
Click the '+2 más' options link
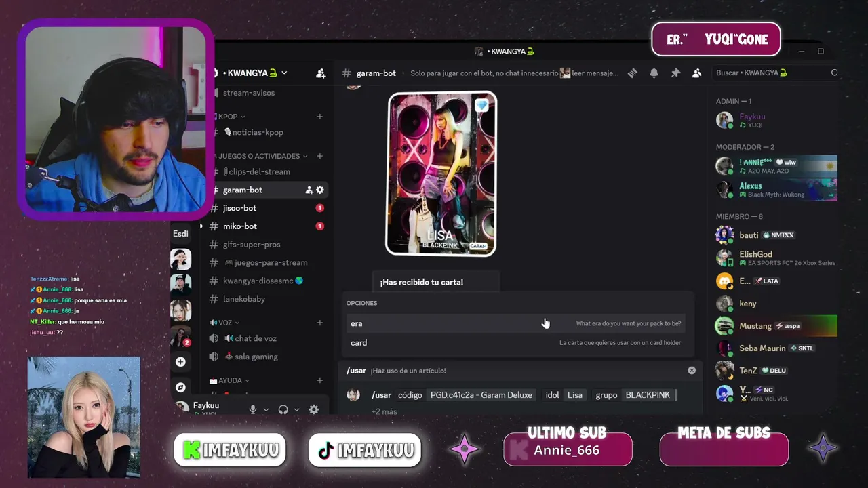[384, 411]
